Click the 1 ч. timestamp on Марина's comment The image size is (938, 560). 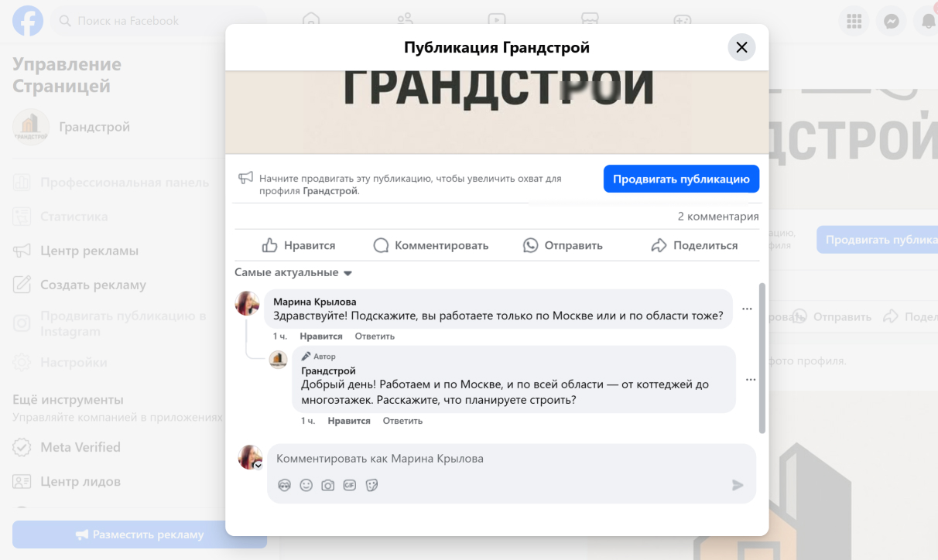pyautogui.click(x=280, y=336)
